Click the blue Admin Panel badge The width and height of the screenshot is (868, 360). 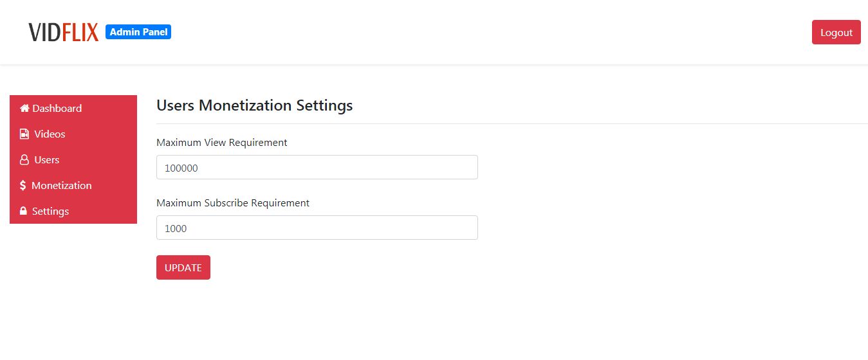[x=138, y=32]
